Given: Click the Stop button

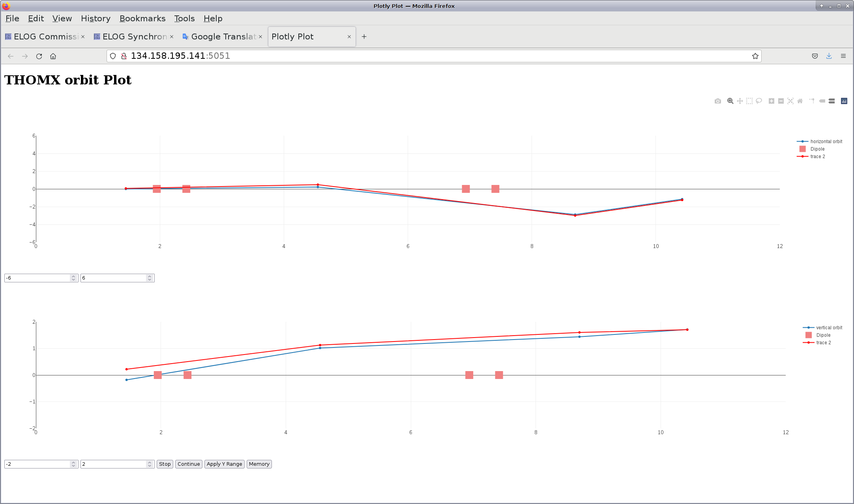Looking at the screenshot, I should [165, 464].
